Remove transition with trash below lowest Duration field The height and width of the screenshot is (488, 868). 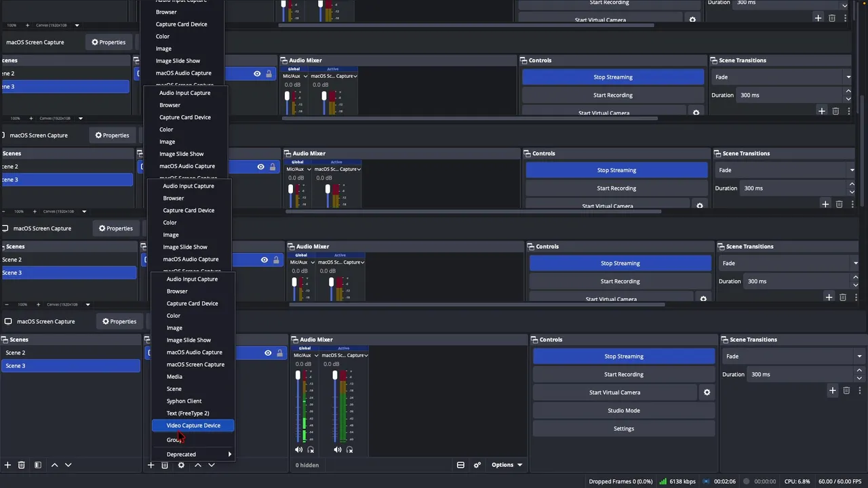tap(846, 390)
